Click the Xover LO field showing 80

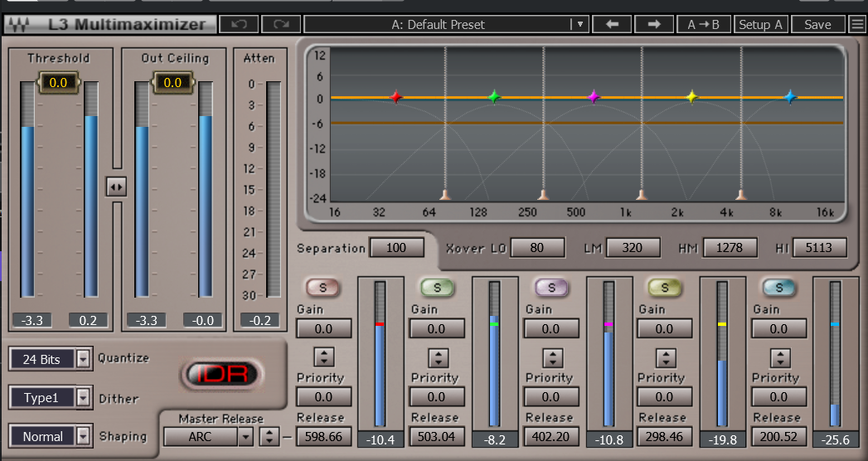coord(537,247)
